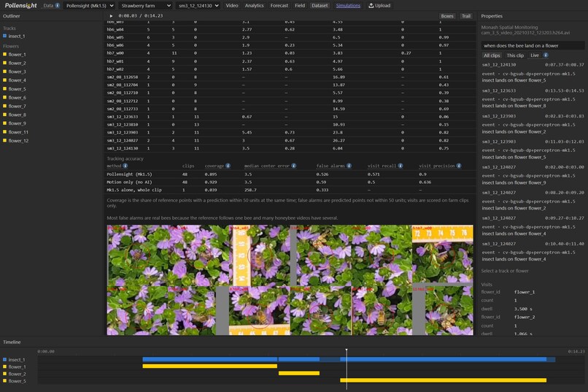Screen dimensions: 588x392
Task: Click info icon next to median center error
Action: coord(293,166)
